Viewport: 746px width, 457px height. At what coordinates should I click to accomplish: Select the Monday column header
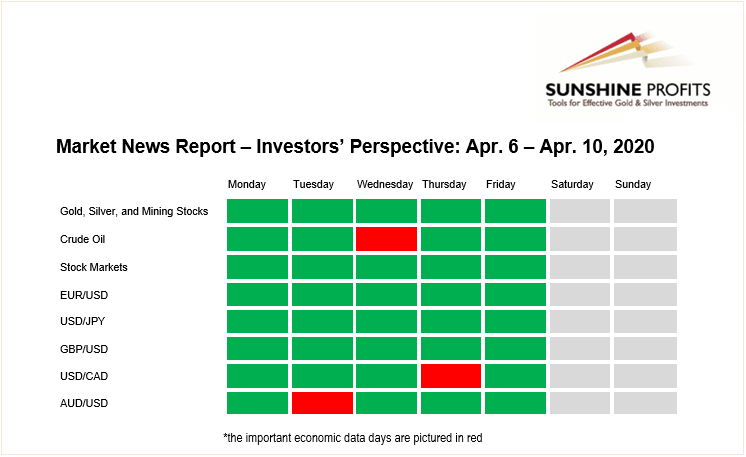(247, 184)
